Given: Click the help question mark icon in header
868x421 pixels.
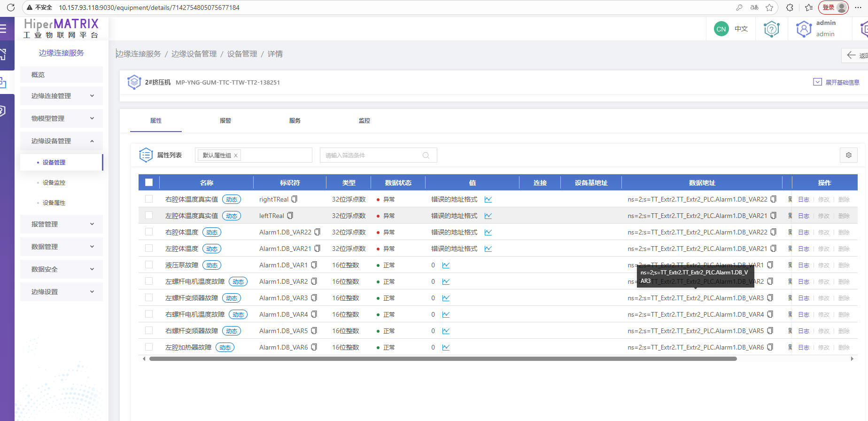Looking at the screenshot, I should 771,29.
